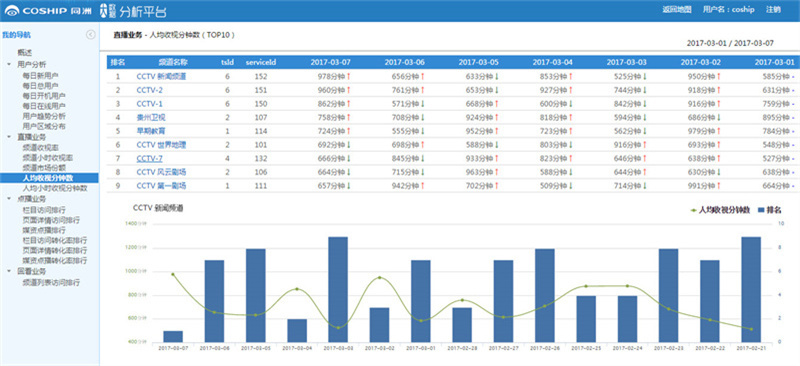Open 频道收视率 report
800x366 pixels.
point(40,147)
